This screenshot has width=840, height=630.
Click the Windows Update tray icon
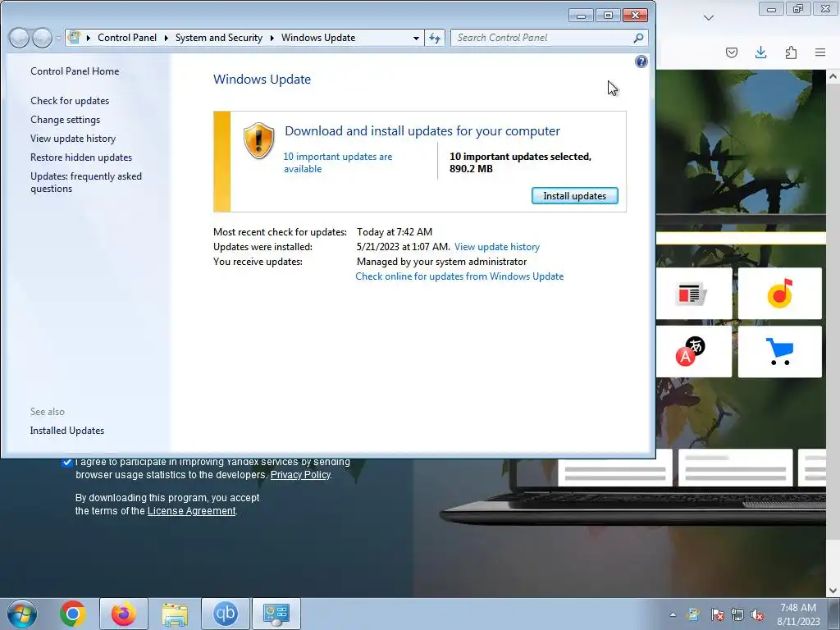[x=694, y=614]
